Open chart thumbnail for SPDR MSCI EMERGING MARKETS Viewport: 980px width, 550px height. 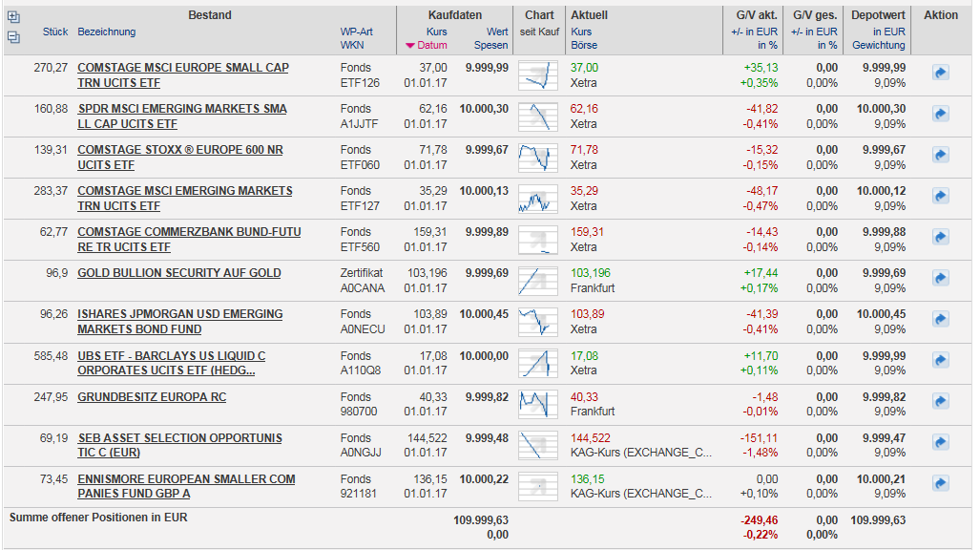tap(538, 116)
